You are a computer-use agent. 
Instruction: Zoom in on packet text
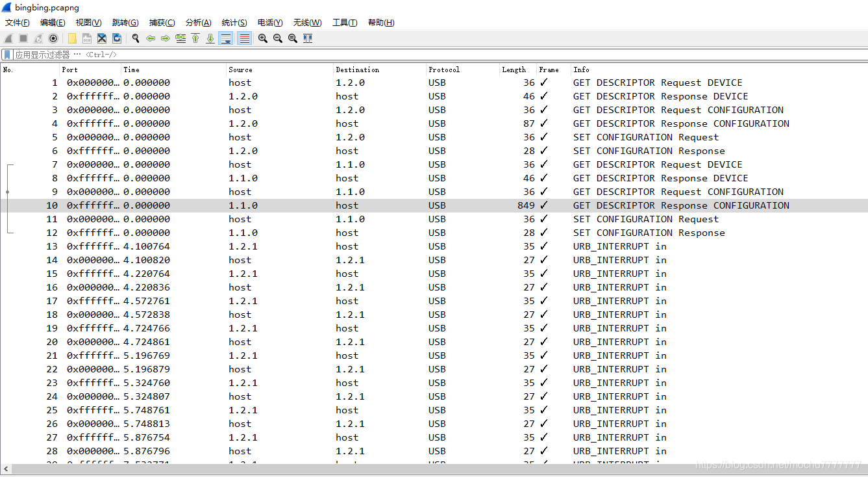pyautogui.click(x=263, y=38)
